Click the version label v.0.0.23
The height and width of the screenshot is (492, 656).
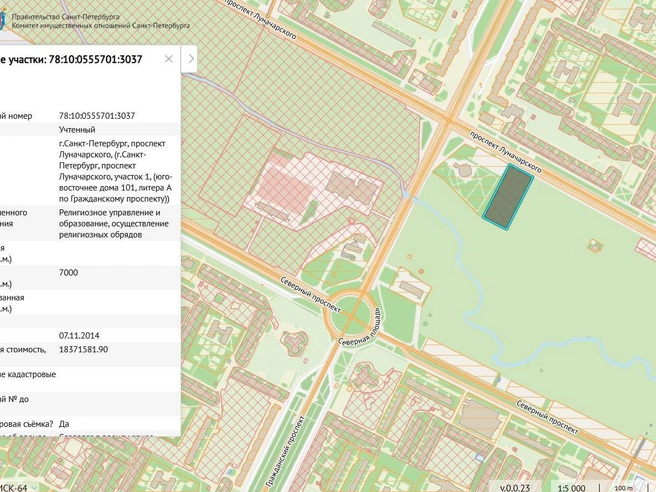click(515, 488)
